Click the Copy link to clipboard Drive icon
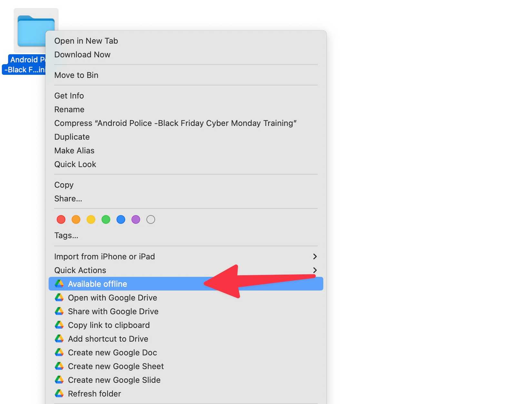The image size is (532, 404). pos(60,325)
